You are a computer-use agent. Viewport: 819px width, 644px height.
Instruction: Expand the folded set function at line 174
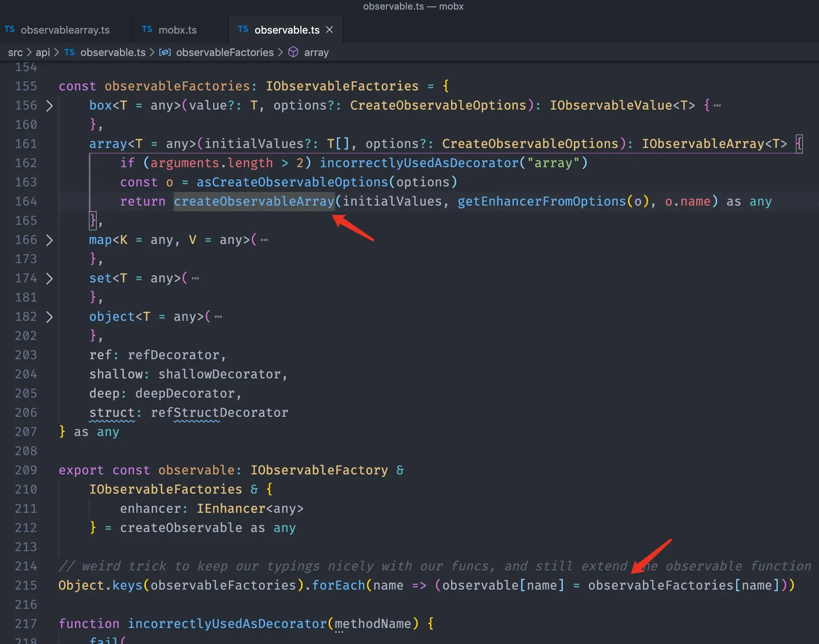coord(50,278)
